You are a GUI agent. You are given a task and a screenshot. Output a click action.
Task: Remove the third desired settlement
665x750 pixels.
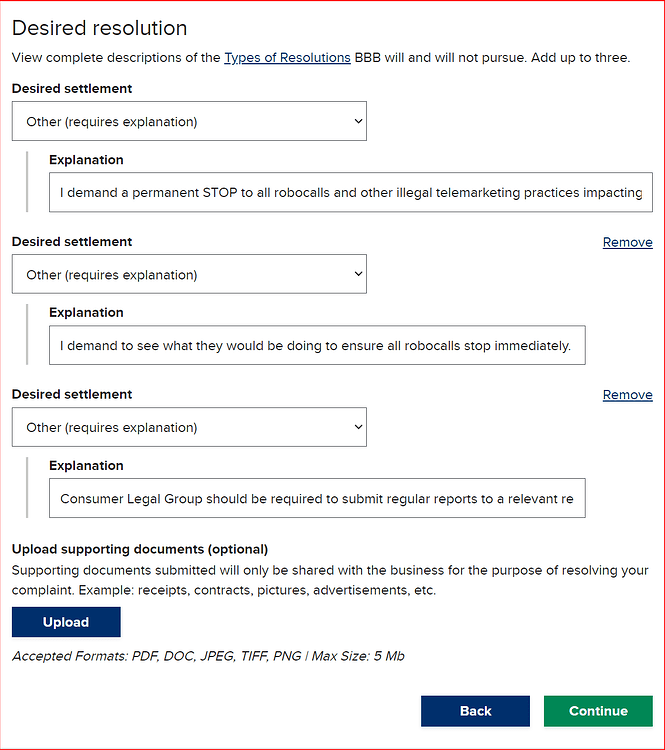[x=627, y=395]
